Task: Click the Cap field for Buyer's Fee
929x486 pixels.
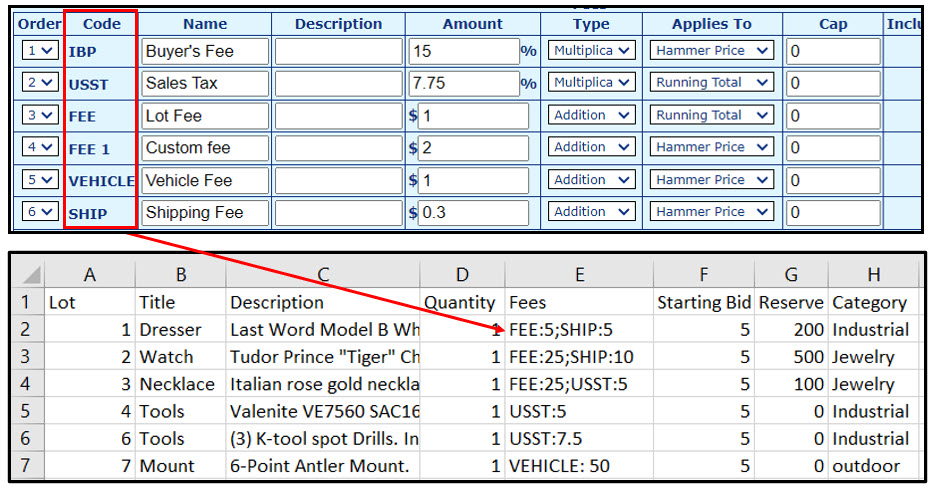Action: (x=833, y=51)
